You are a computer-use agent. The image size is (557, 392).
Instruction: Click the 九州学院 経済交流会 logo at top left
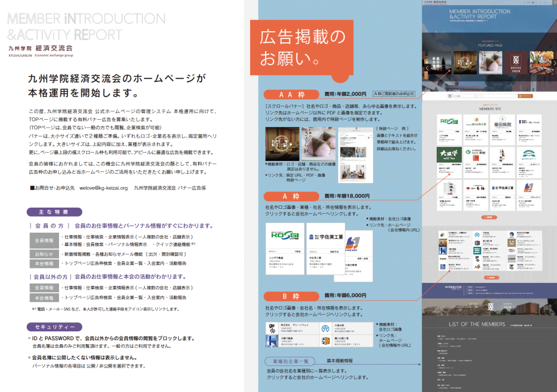40,50
